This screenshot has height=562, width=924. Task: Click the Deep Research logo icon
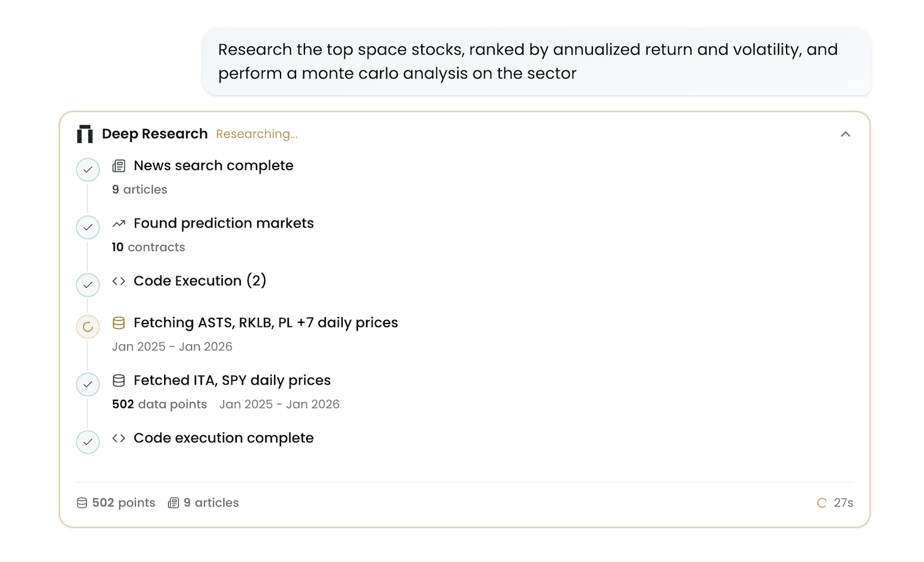pos(85,134)
